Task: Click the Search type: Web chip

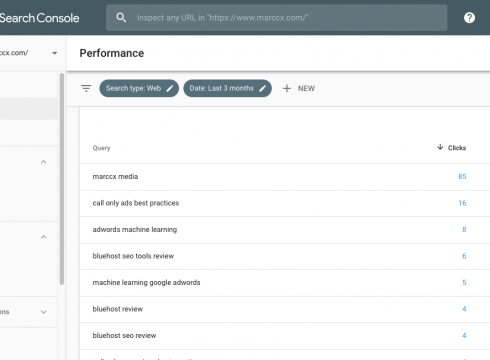Action: (139, 88)
